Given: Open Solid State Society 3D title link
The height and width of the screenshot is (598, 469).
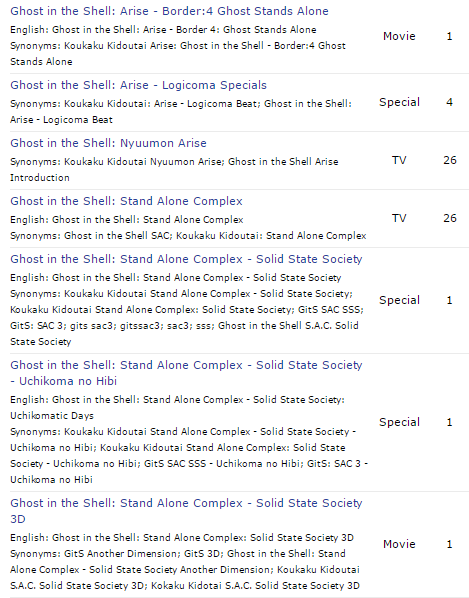Looking at the screenshot, I should pyautogui.click(x=186, y=511).
